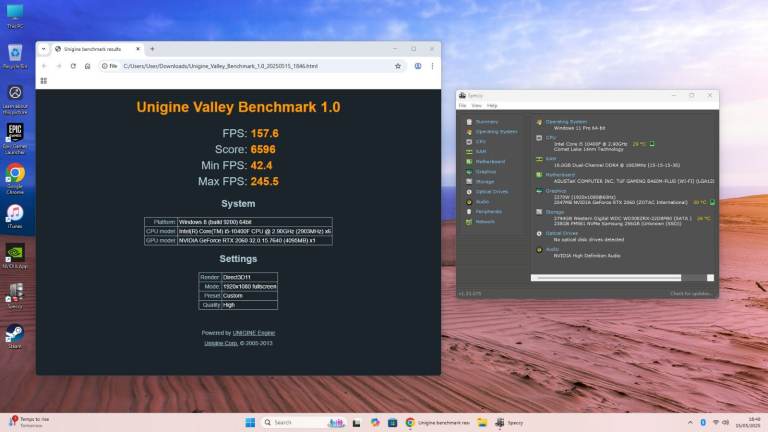
Task: Click the Graphics temperature indicator icon
Action: pos(712,202)
